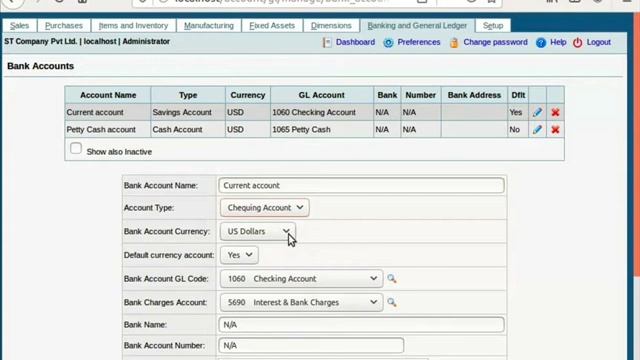Edit the Current account row pencil icon
Viewport: 640px width, 360px height.
[x=537, y=112]
